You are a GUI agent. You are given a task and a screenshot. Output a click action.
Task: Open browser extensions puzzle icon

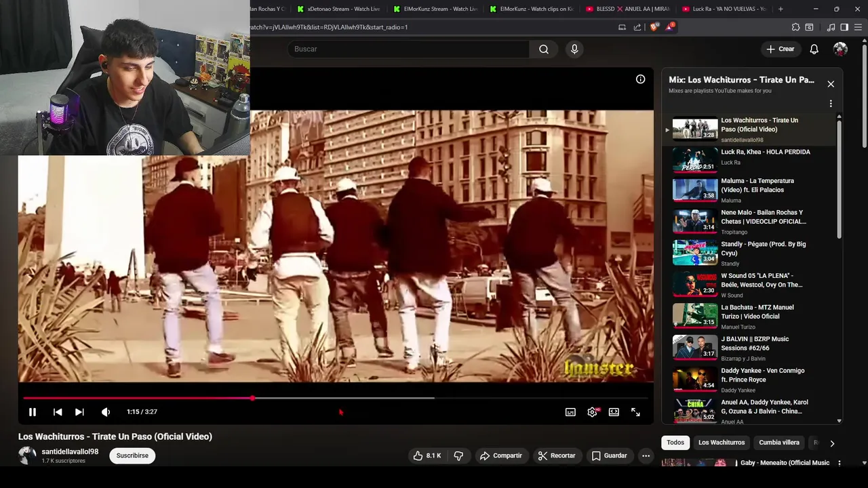coord(796,27)
